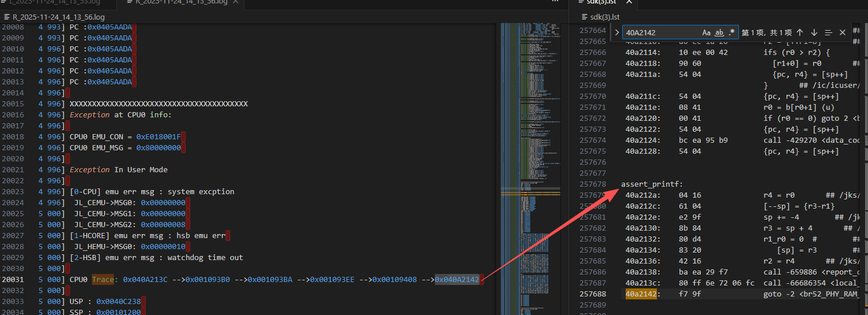
Task: Click '[1-HCORE] emu err msg : hsb emu err'
Action: [147, 235]
